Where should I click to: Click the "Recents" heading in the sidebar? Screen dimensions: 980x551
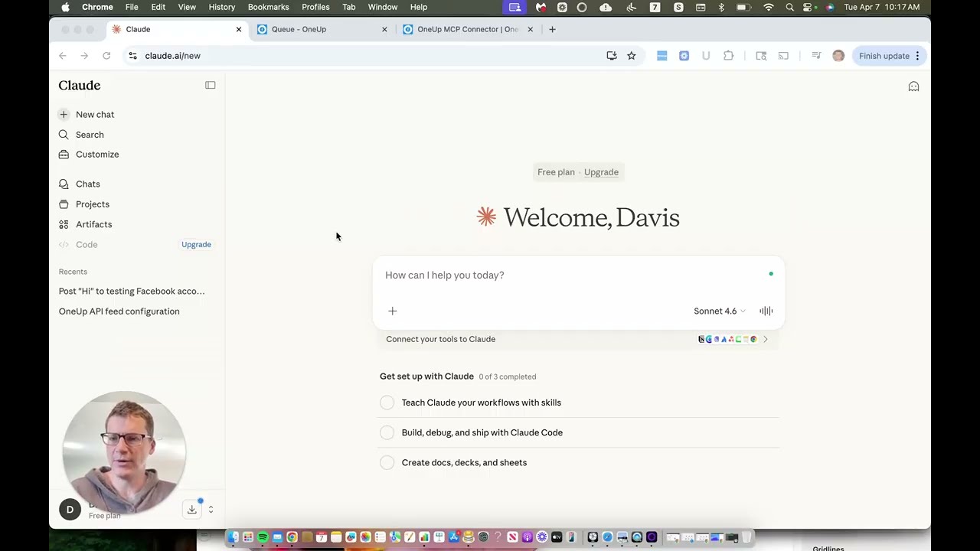[73, 272]
